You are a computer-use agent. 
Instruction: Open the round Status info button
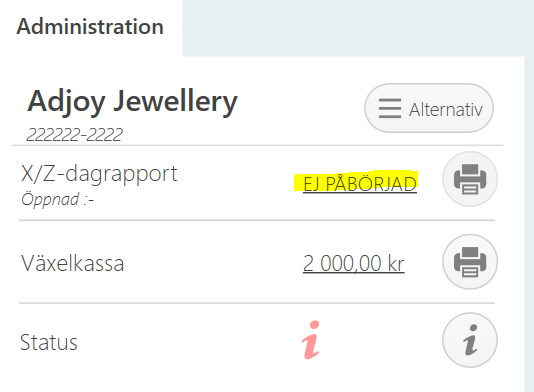point(470,340)
